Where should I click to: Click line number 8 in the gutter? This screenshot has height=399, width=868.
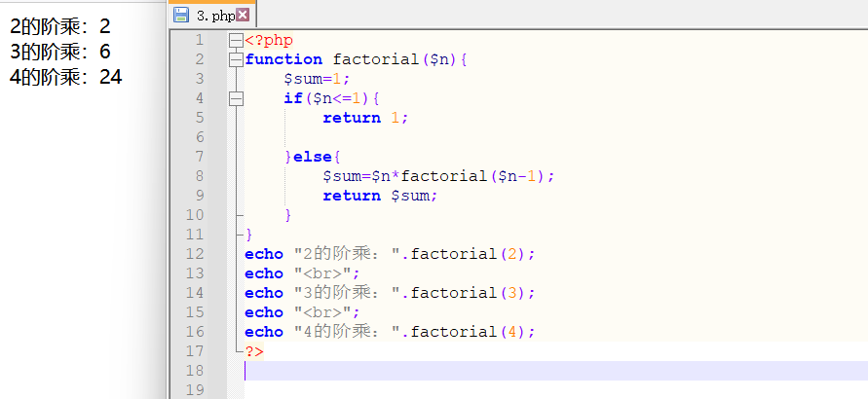[x=200, y=176]
